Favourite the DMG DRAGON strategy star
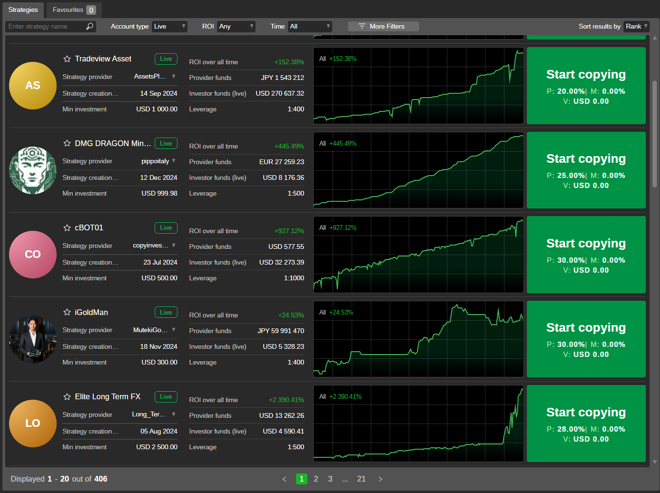The image size is (660, 493). pyautogui.click(x=67, y=144)
